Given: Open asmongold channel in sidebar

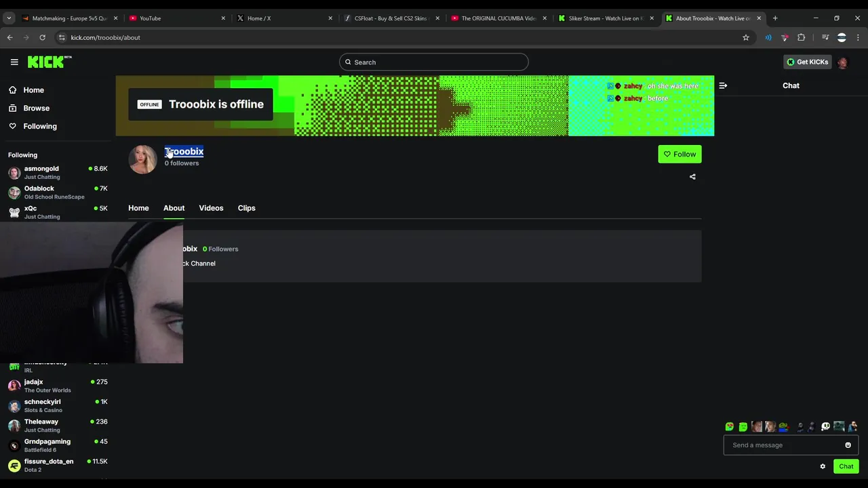Looking at the screenshot, I should [57, 172].
